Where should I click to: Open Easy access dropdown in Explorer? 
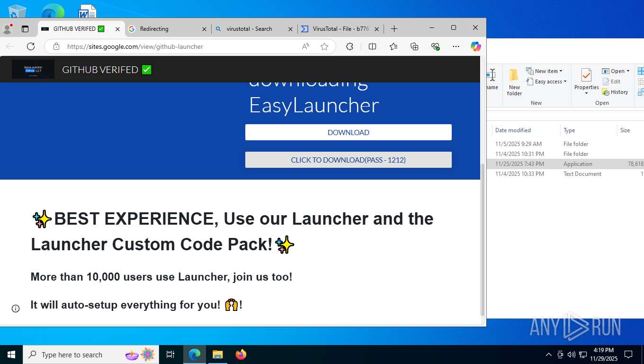pos(546,82)
